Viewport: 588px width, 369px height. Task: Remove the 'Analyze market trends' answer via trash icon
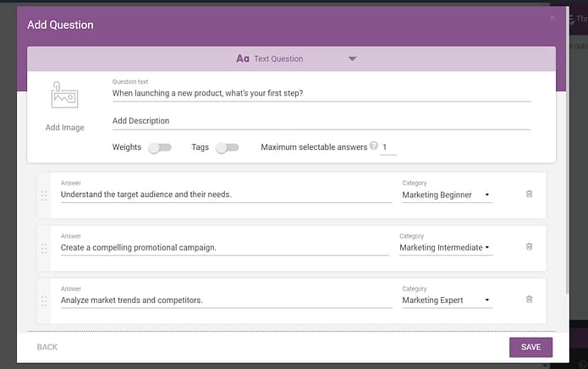(x=529, y=300)
